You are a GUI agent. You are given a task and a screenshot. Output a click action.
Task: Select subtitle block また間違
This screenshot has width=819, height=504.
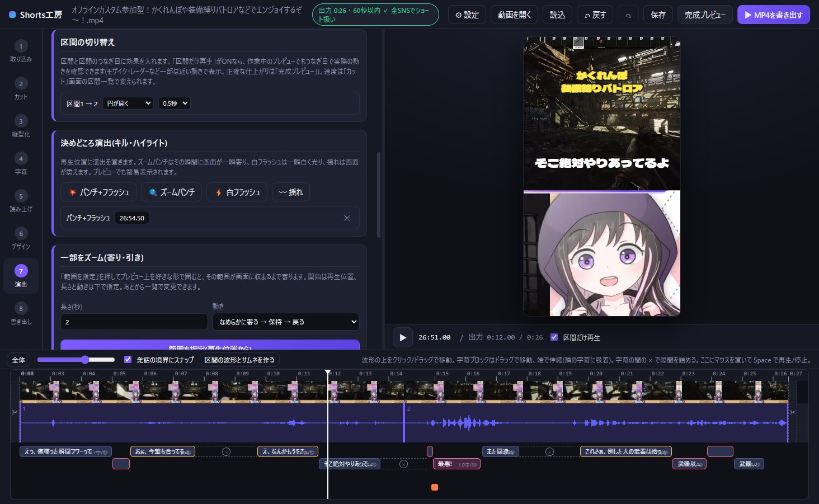click(501, 451)
